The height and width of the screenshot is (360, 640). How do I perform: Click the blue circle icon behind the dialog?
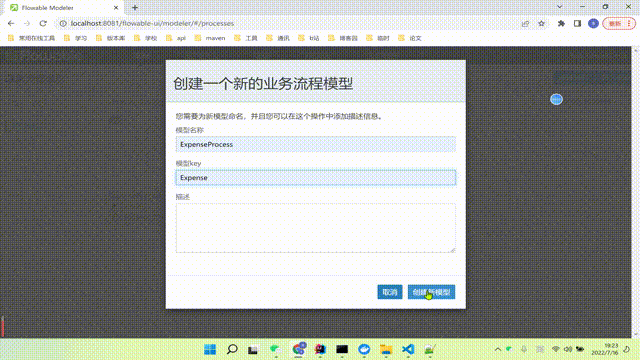pos(556,99)
